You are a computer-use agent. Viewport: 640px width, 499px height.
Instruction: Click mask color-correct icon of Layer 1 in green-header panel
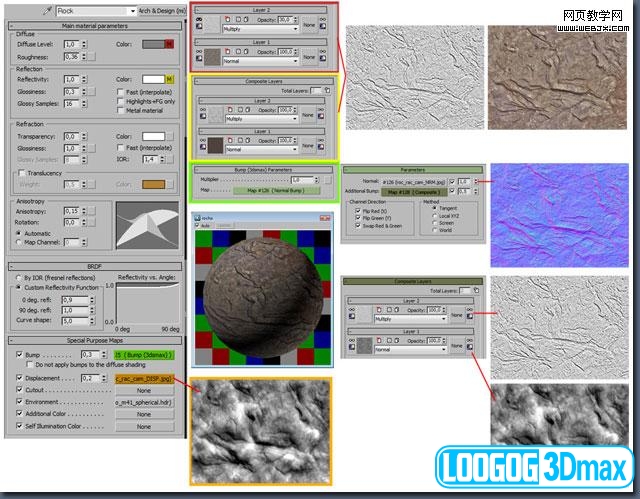pyautogui.click(x=470, y=347)
